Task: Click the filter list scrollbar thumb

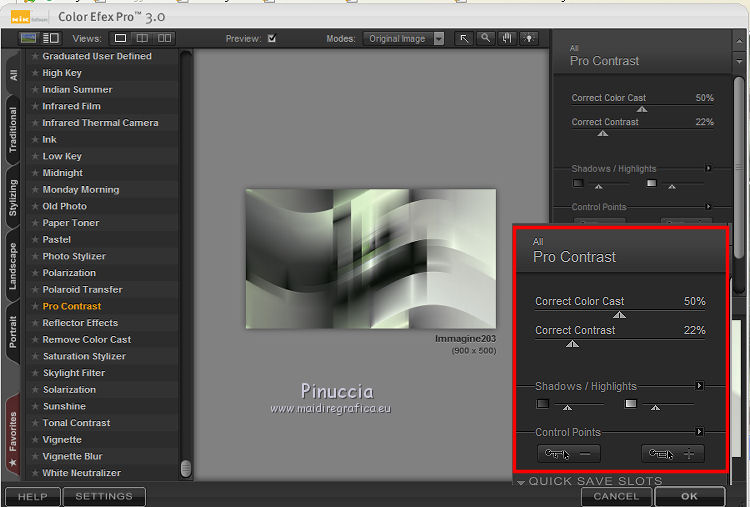Action: 186,468
